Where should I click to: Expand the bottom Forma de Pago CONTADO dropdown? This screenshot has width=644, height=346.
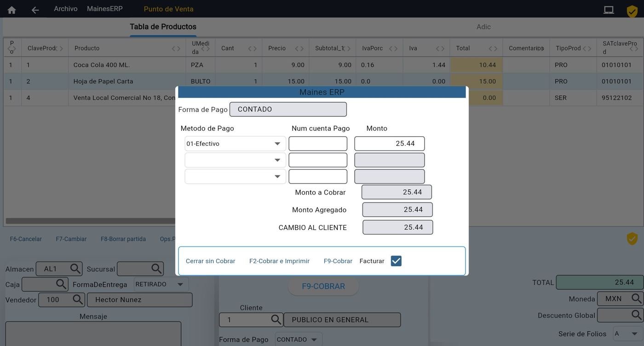click(x=299, y=340)
